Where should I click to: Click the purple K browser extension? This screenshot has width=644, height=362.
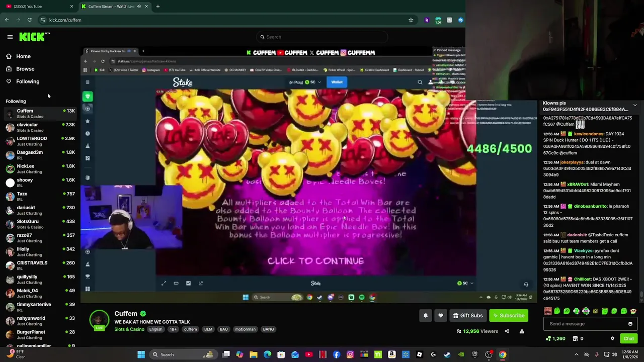427,20
